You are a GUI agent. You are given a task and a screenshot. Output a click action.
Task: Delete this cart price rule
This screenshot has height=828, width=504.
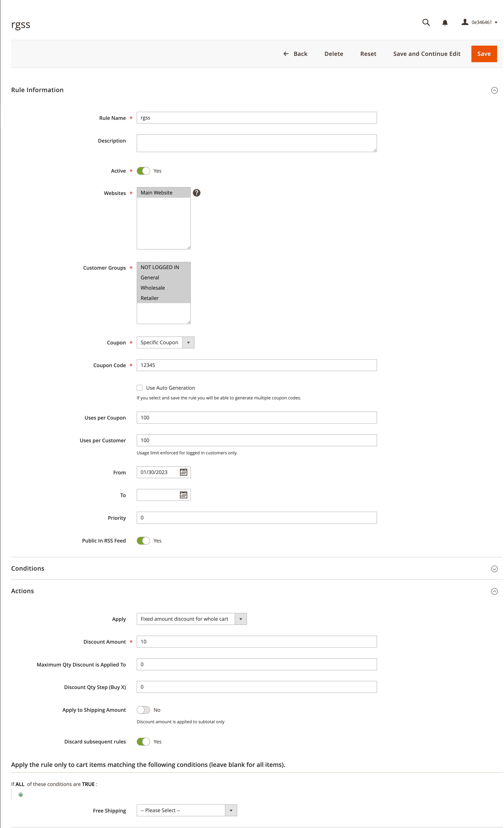[333, 54]
